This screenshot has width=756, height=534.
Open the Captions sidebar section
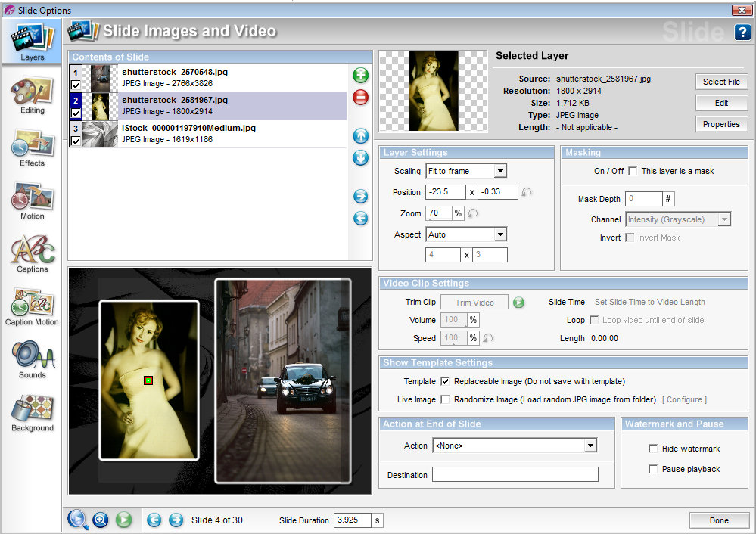coord(32,254)
